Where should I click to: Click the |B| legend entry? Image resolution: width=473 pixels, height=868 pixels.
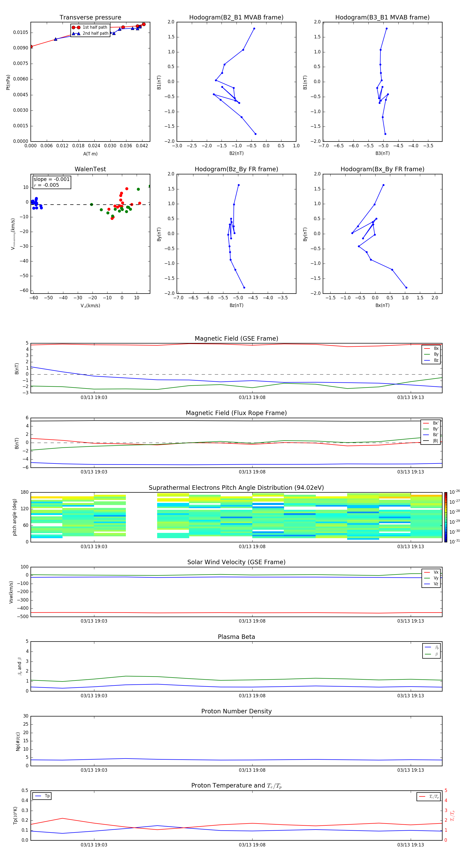click(431, 441)
